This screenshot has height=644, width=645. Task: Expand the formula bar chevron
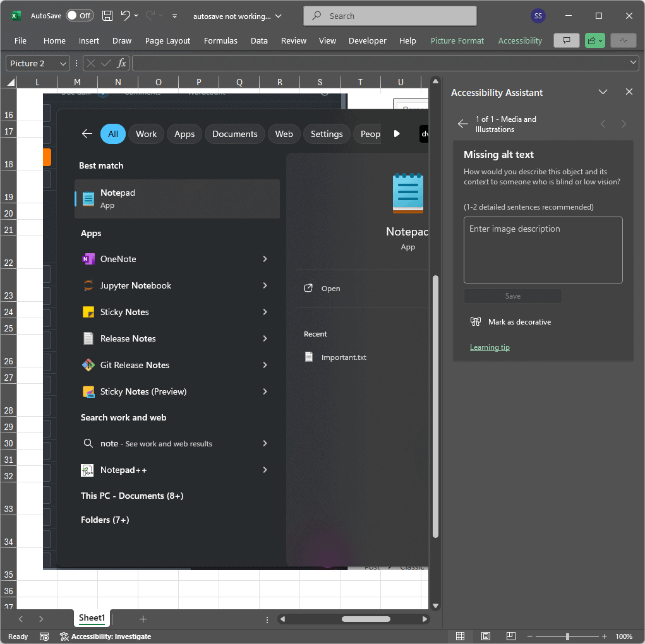tap(632, 63)
